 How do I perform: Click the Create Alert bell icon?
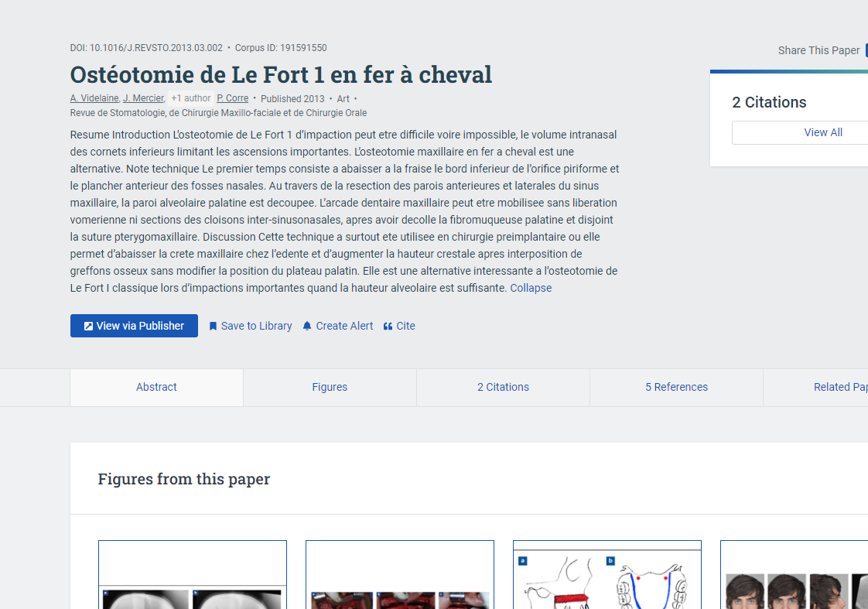[307, 326]
